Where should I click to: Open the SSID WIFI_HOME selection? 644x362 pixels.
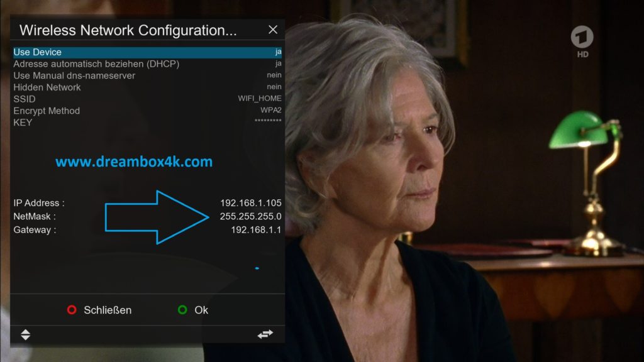[260, 99]
